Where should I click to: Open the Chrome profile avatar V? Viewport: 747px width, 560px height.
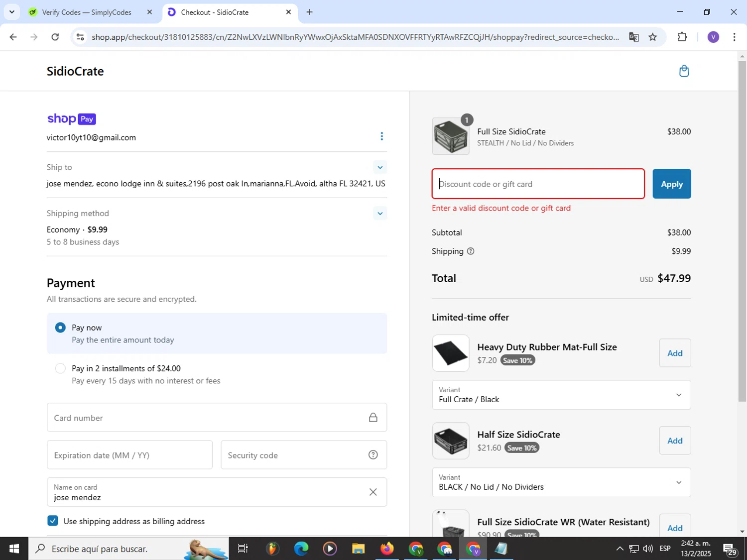pos(713,37)
